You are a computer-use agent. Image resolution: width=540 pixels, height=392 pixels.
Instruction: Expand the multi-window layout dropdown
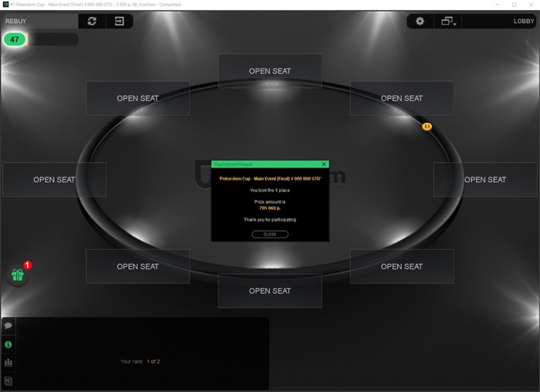[x=448, y=22]
